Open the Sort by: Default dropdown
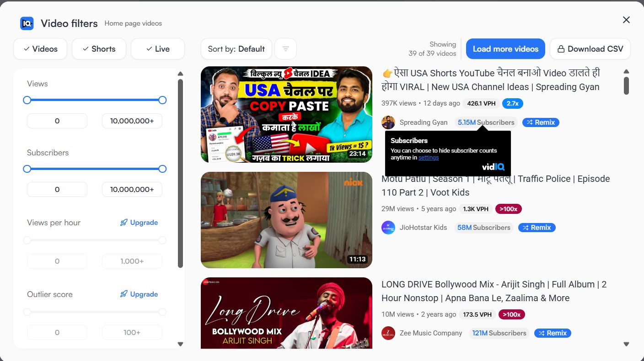This screenshot has width=644, height=361. tap(236, 49)
